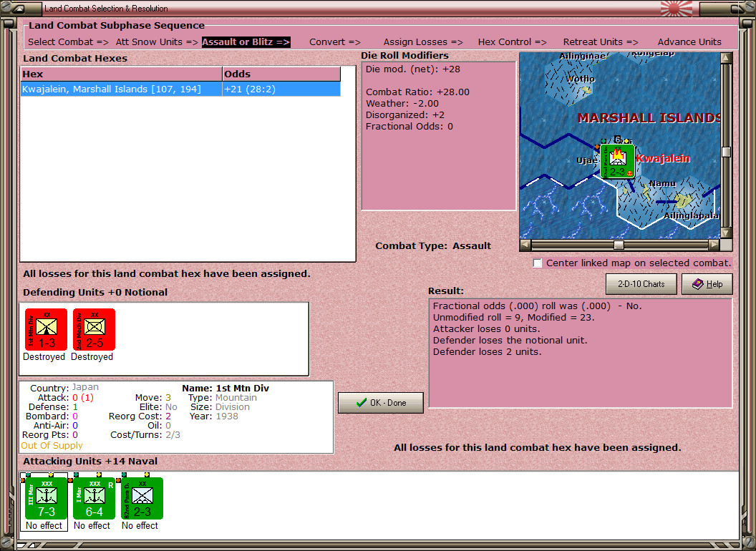
Task: Click the 'Name: 1st Mtn Div' unit label
Action: 226,388
